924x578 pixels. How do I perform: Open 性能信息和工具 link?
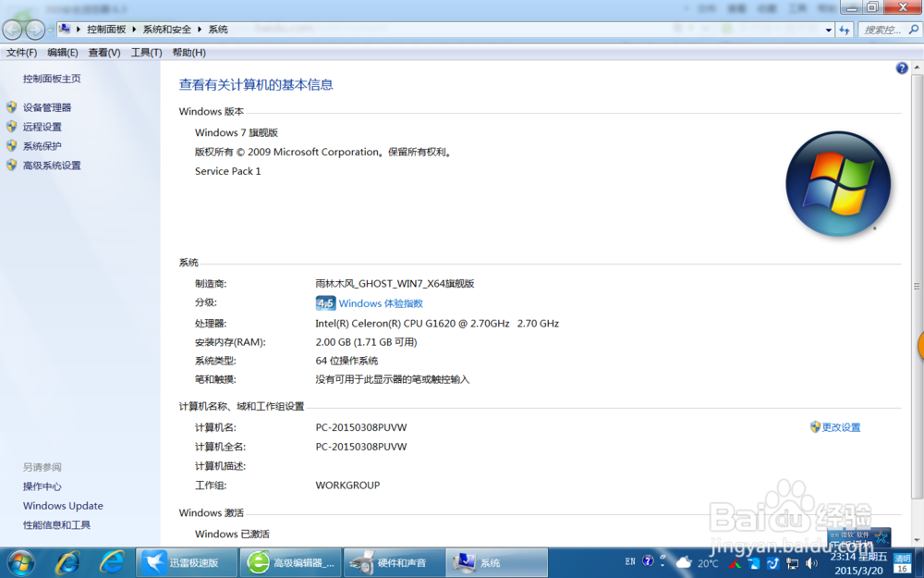(x=56, y=525)
